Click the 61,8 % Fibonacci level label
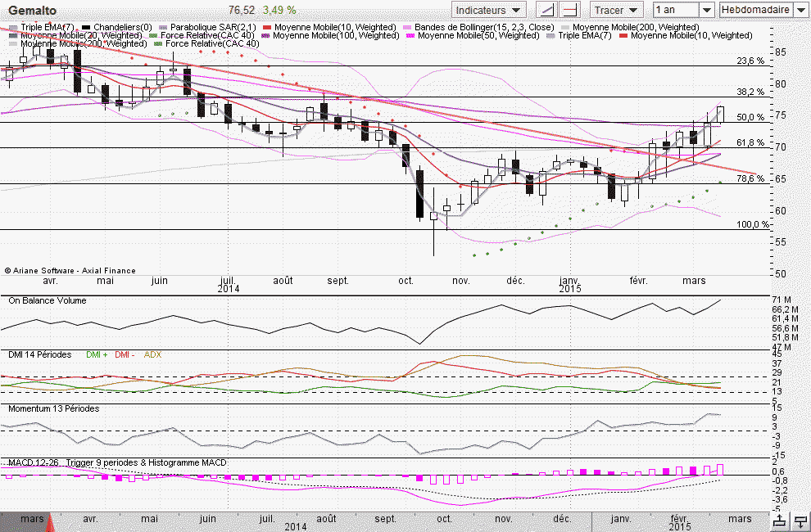Image resolution: width=811 pixels, height=532 pixels. (750, 142)
